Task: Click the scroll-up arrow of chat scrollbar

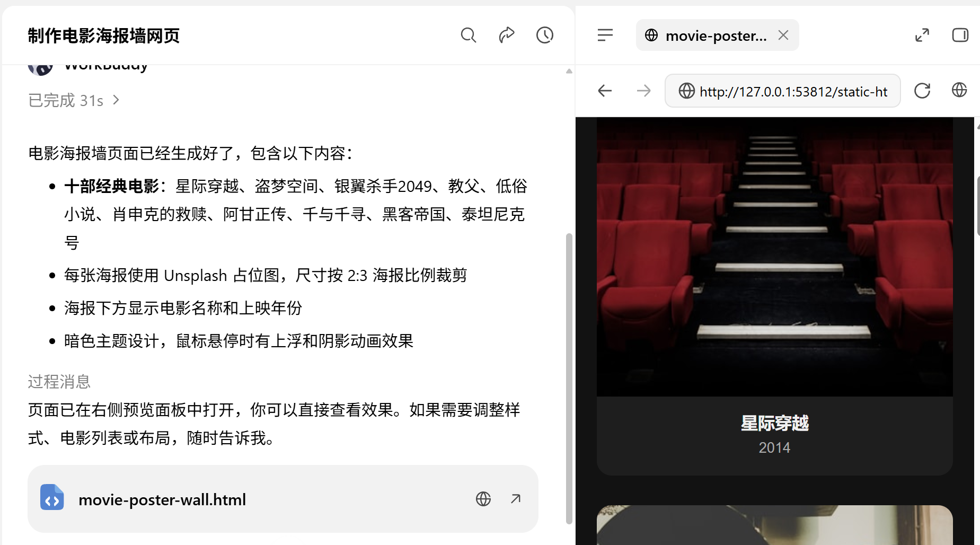Action: click(x=569, y=71)
